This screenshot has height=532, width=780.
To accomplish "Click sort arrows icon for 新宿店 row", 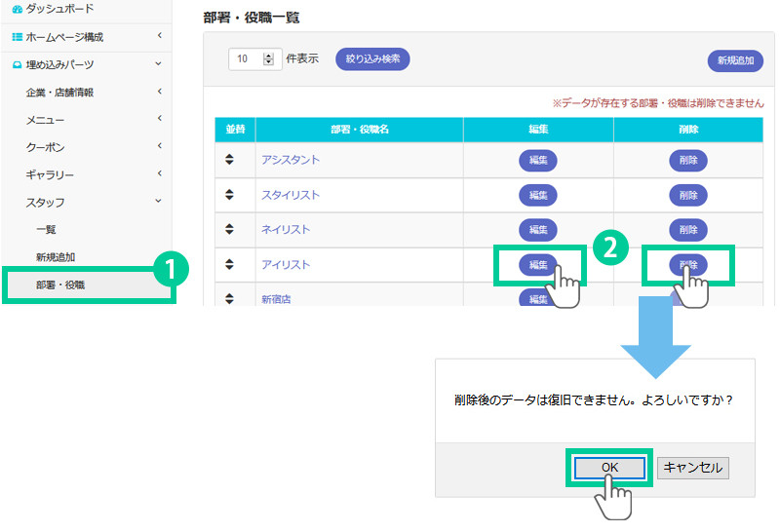I will (230, 298).
